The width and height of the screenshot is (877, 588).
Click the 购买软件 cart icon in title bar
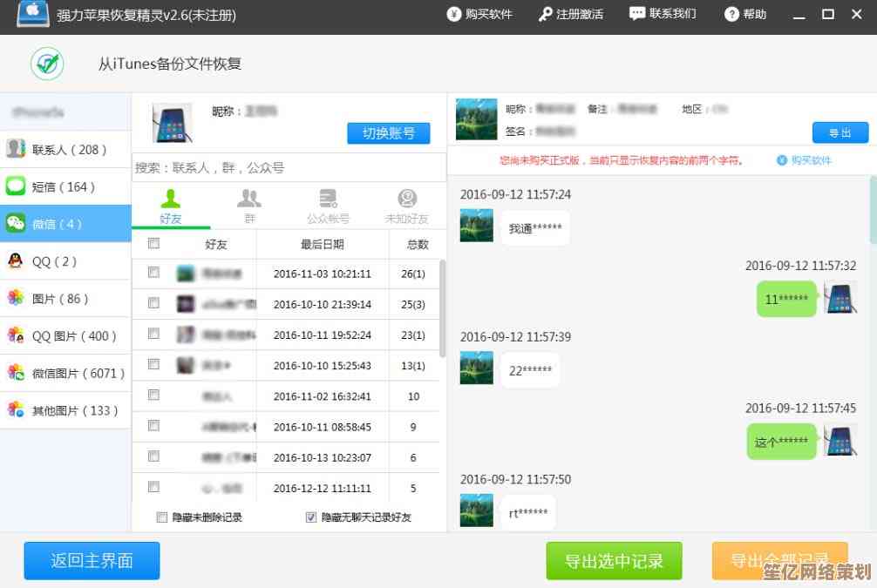[x=454, y=14]
